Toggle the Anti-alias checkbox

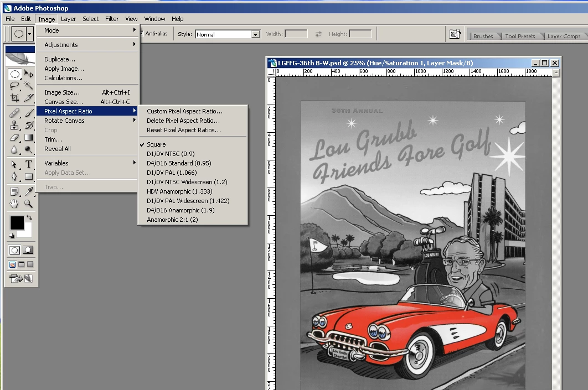[x=141, y=33]
